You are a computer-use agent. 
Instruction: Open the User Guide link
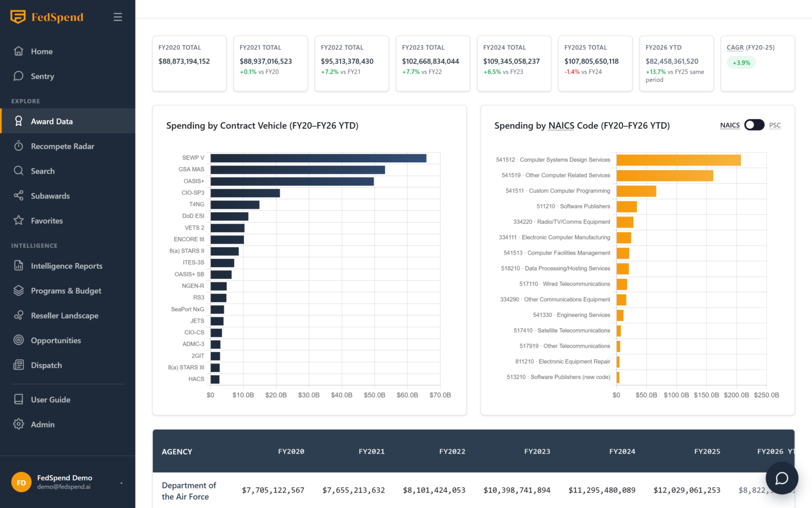(68, 400)
